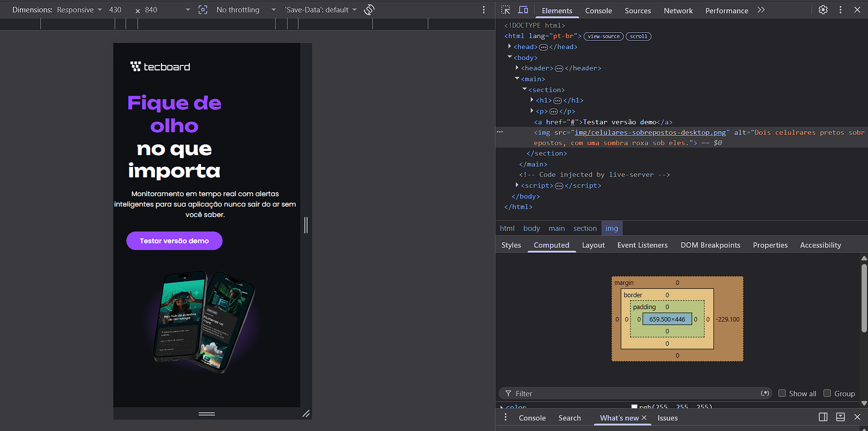Open the device toolbar more options menu

pyautogui.click(x=484, y=10)
